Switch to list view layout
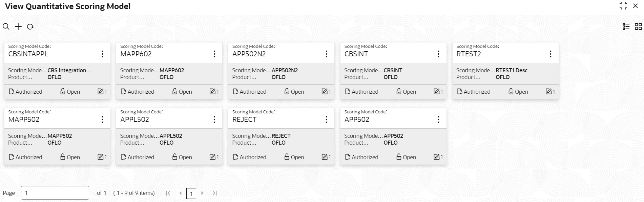This screenshot has height=202, width=644. click(626, 26)
